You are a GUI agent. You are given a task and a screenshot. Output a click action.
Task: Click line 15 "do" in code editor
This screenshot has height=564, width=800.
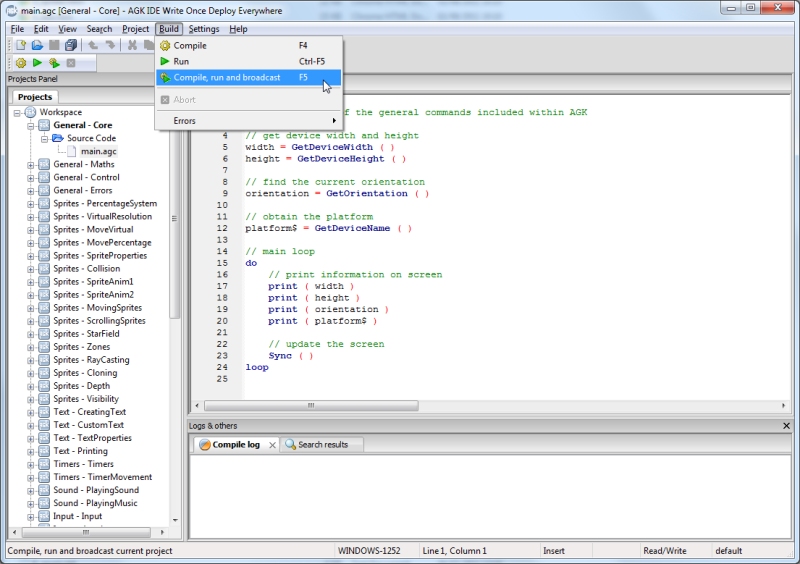click(x=251, y=263)
